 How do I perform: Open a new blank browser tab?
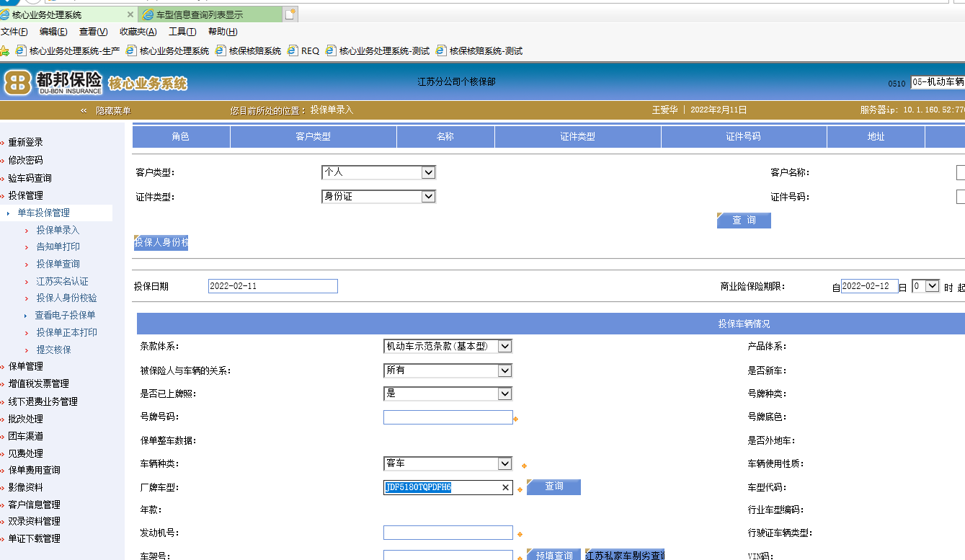tap(290, 14)
